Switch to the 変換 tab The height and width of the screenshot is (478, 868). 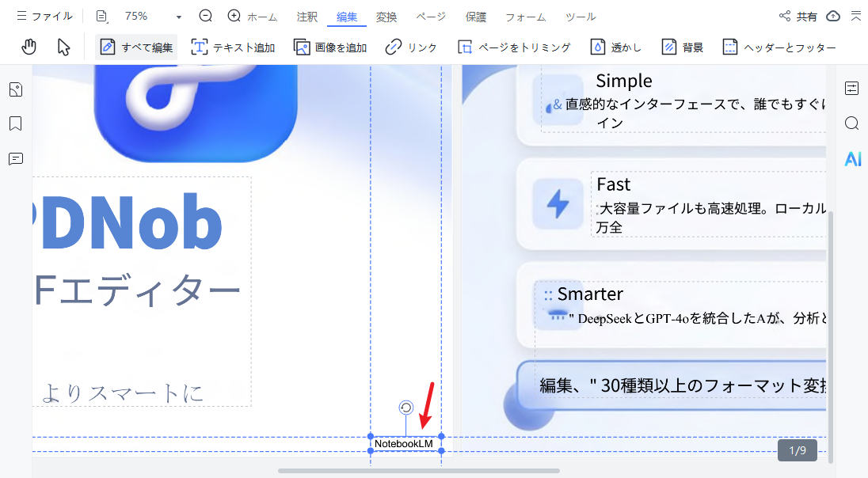click(x=386, y=16)
